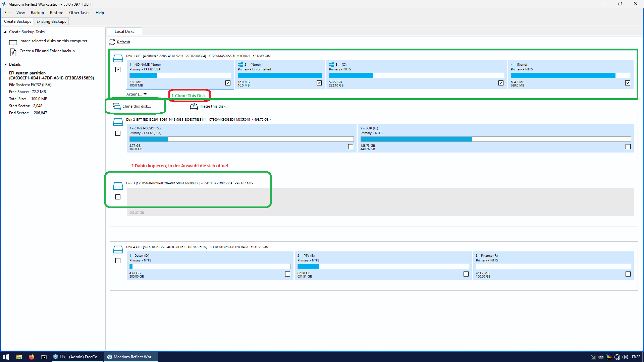Click the Disk 3 SSD 1TB drive icon

pos(118,186)
